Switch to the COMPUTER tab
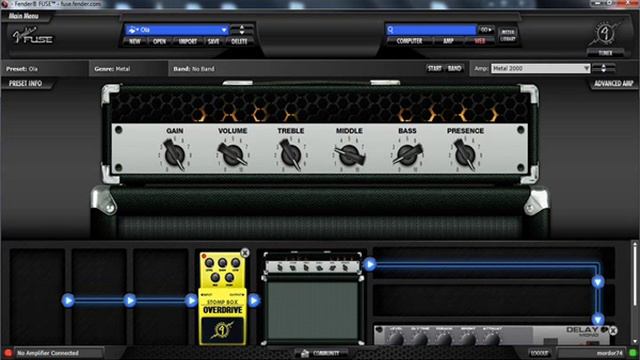Viewport: 640px width, 360px height. 409,41
